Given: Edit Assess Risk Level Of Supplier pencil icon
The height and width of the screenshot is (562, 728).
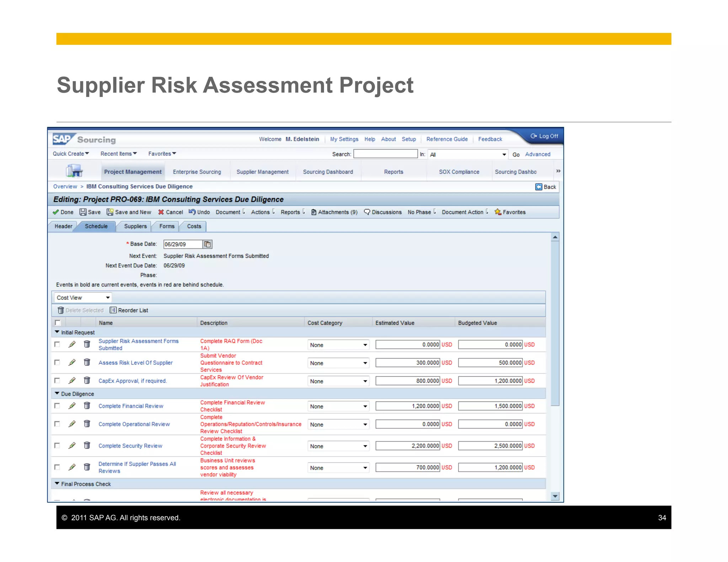Looking at the screenshot, I should pos(72,362).
